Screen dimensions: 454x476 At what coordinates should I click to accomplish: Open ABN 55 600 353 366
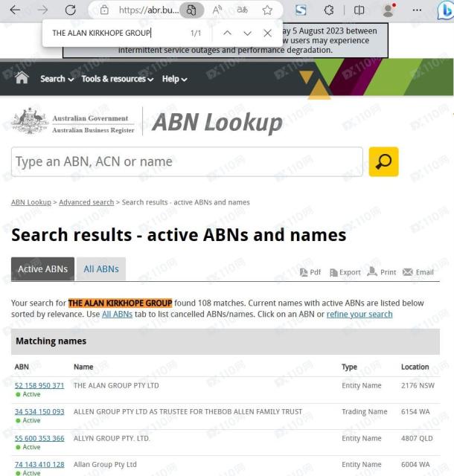pyautogui.click(x=39, y=438)
